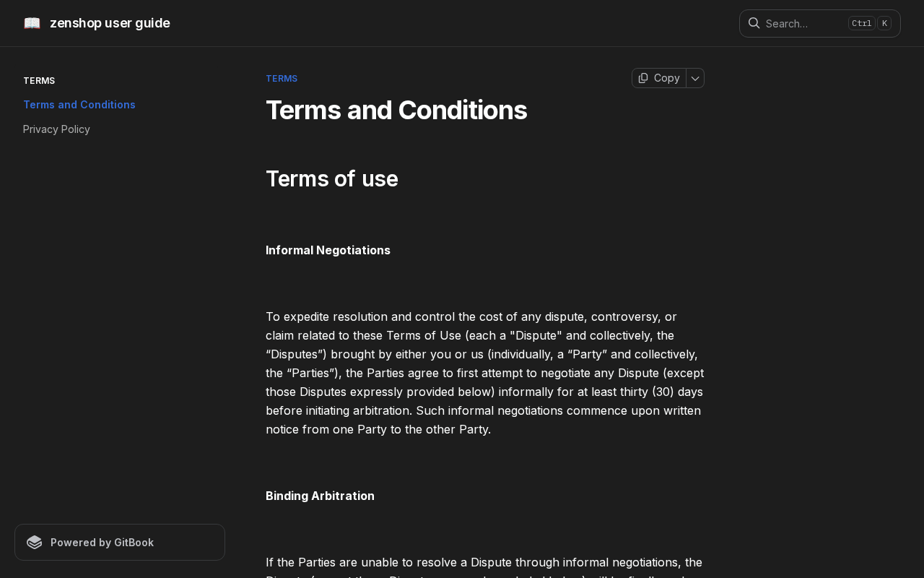The height and width of the screenshot is (578, 924).
Task: Go to the Privacy Policy page
Action: pos(56,129)
